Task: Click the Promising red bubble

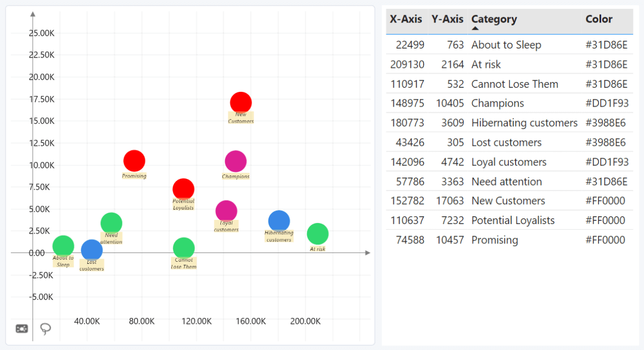Action: [134, 161]
